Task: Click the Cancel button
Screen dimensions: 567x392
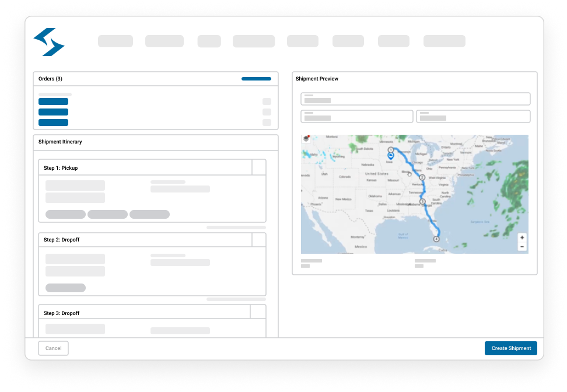Action: coord(53,348)
